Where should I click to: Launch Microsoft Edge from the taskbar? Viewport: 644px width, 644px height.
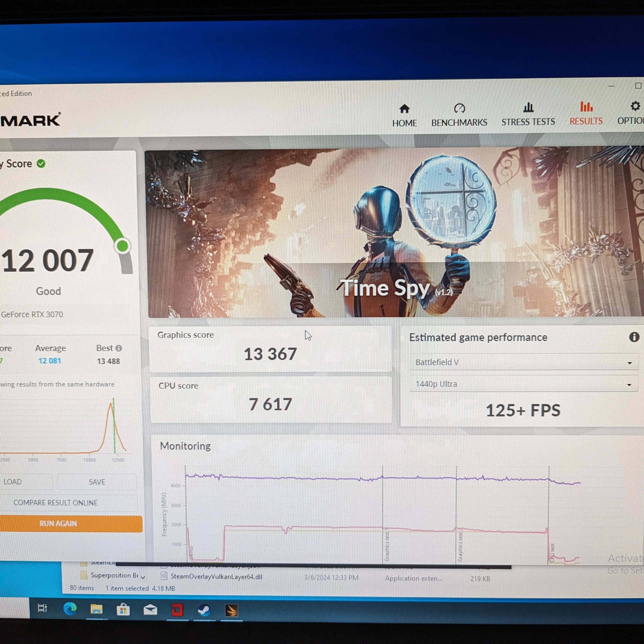70,609
